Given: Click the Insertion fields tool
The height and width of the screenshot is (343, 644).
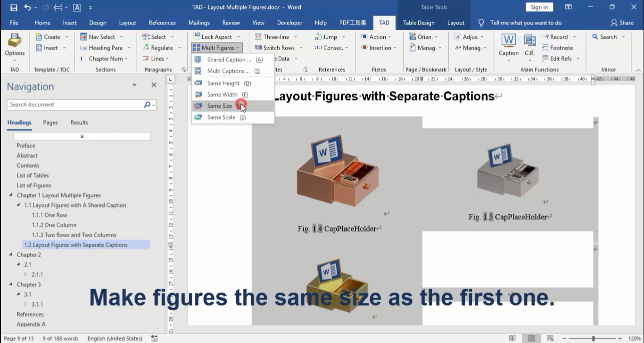Looking at the screenshot, I should 380,48.
